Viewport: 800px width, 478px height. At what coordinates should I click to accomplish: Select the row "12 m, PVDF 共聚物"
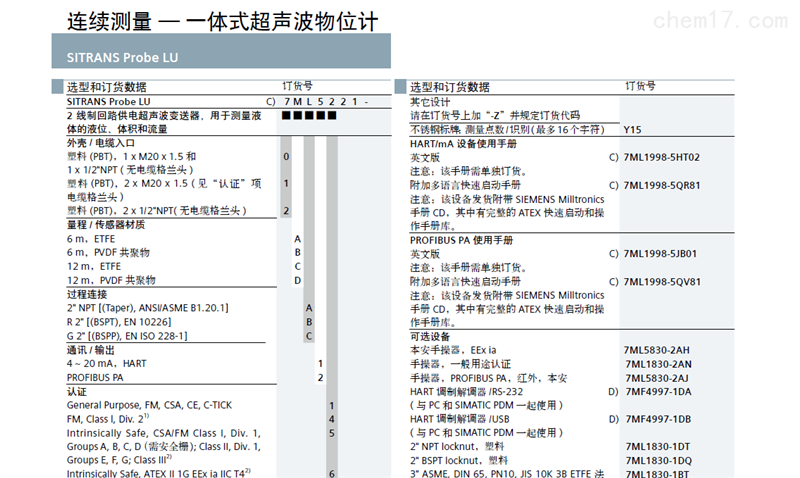tap(111, 280)
